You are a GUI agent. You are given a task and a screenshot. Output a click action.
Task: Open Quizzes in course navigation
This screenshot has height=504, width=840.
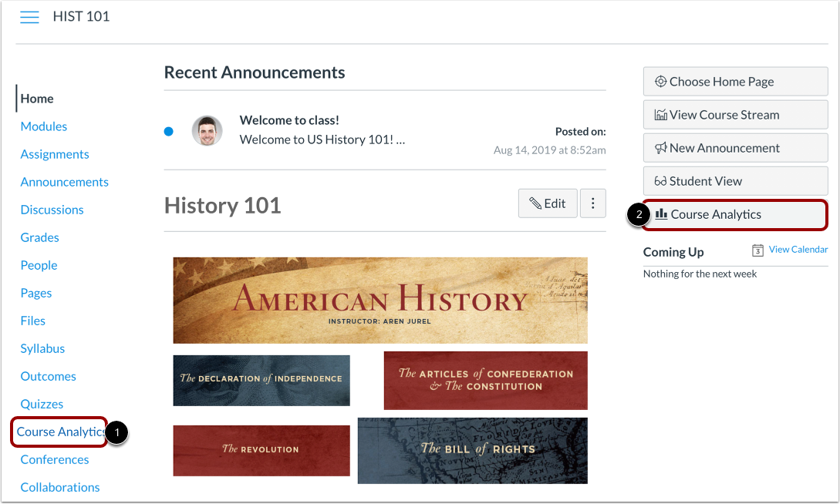point(42,405)
